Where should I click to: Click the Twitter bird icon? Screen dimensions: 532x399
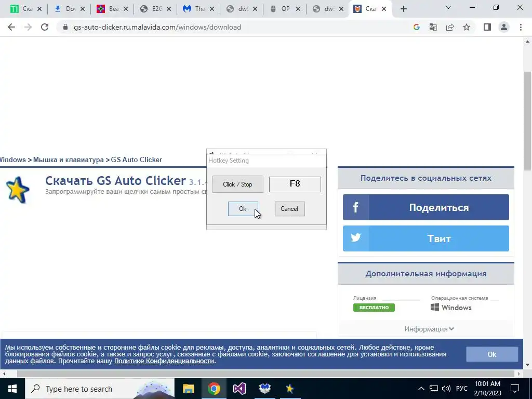coord(355,237)
